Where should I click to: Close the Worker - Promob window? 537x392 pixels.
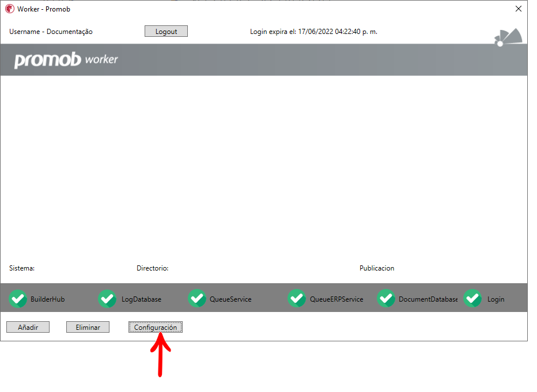pos(519,9)
